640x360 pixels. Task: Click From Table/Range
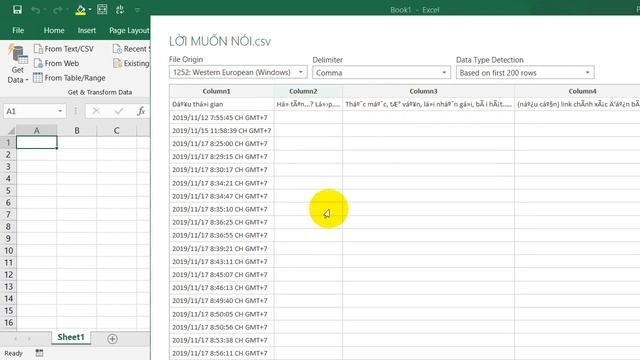69,78
